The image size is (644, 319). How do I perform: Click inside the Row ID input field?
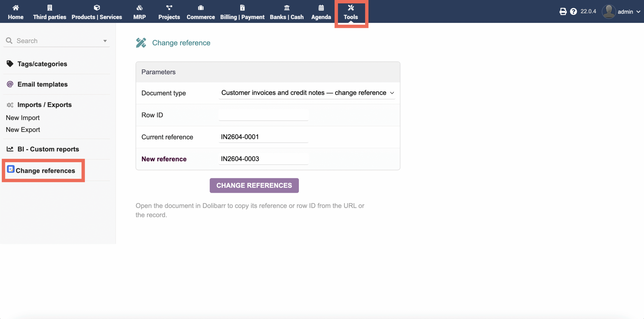pyautogui.click(x=263, y=115)
